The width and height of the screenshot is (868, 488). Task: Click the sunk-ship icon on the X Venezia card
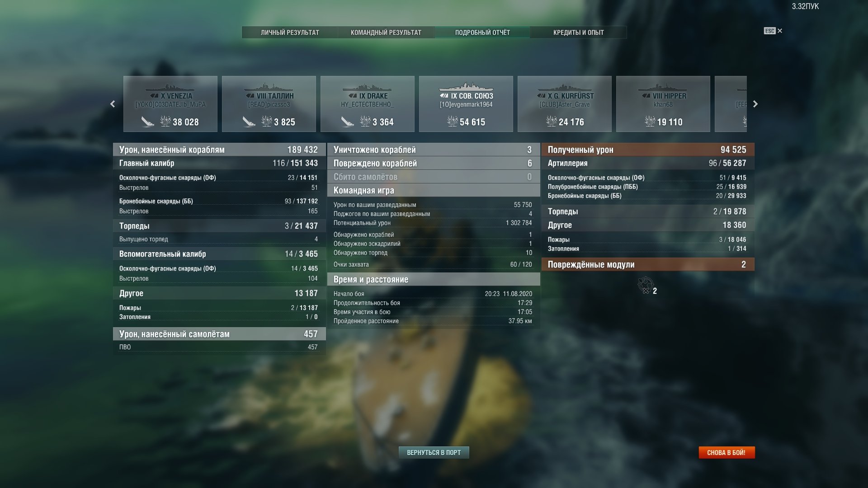point(147,122)
